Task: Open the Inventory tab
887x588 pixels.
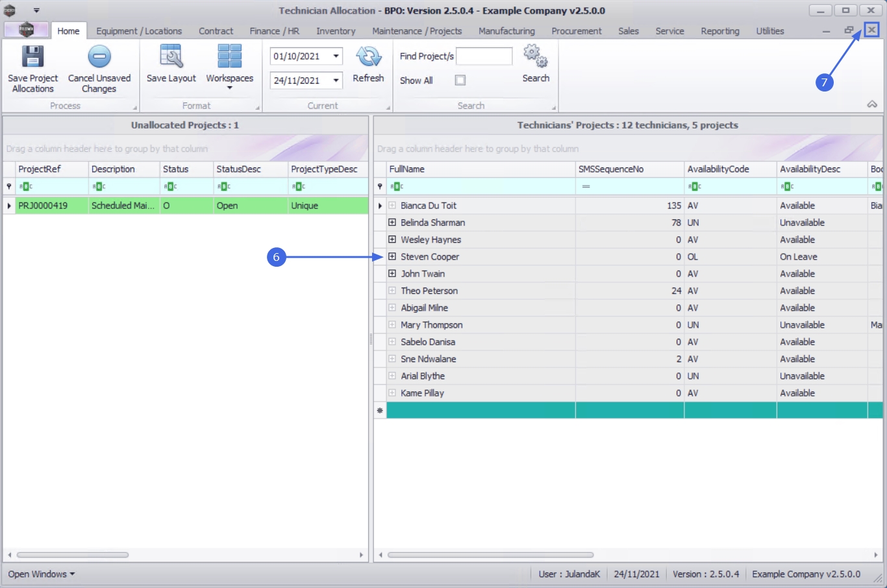Action: pyautogui.click(x=336, y=31)
